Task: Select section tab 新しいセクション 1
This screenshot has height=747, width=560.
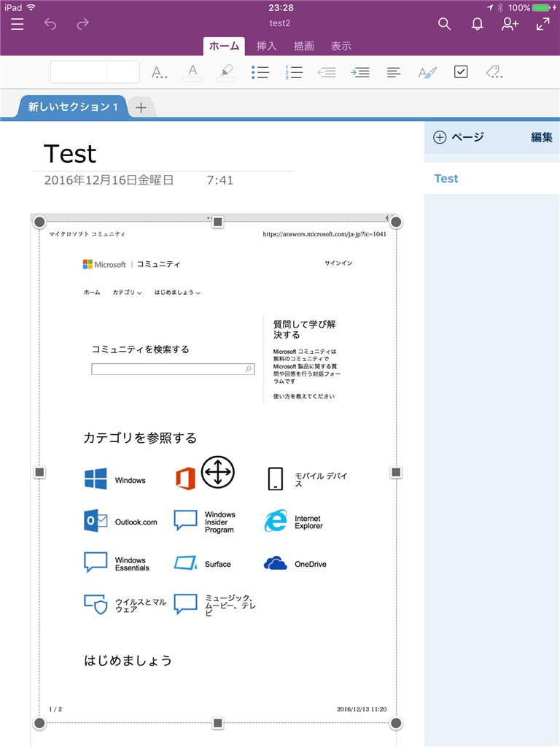Action: (73, 107)
